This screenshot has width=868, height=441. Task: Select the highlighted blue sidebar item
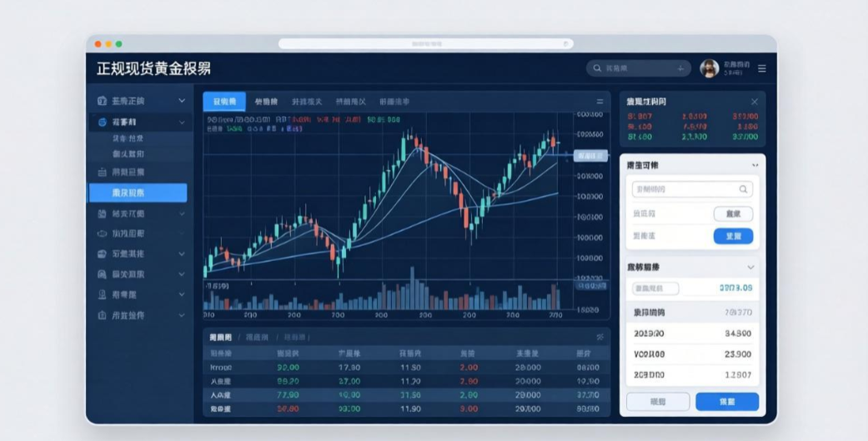point(138,193)
